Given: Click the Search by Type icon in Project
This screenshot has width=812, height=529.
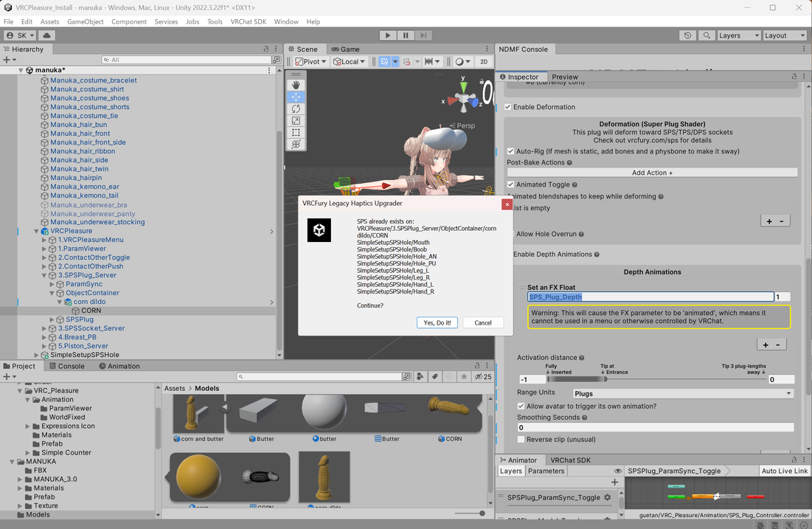Looking at the screenshot, I should pyautogui.click(x=420, y=377).
